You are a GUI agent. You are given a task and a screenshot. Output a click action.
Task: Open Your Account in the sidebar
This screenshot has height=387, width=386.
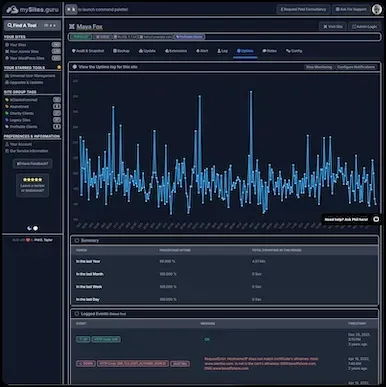tap(21, 144)
